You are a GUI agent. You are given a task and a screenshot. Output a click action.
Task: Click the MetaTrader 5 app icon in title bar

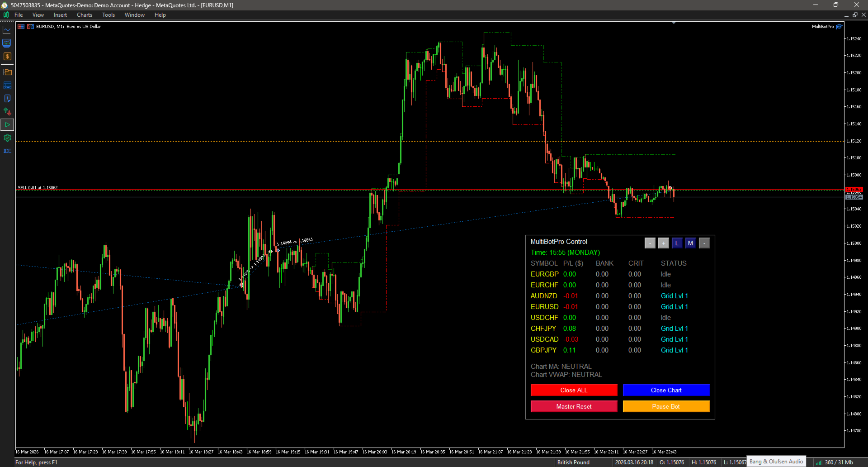5,5
